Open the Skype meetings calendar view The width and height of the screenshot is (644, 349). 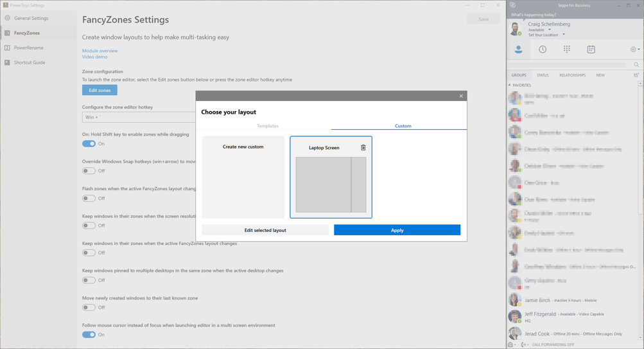tap(591, 49)
